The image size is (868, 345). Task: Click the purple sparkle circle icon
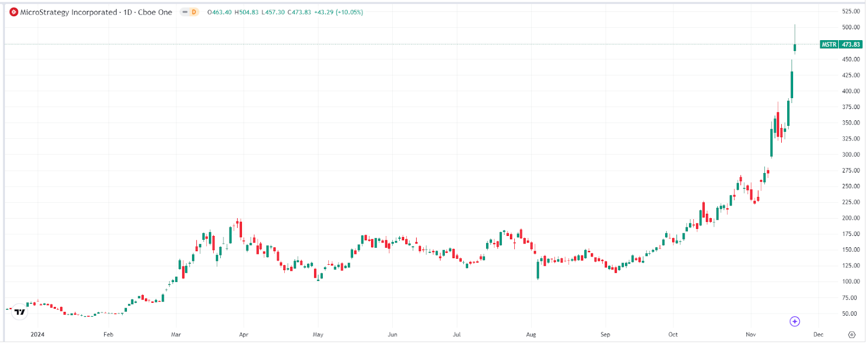[x=795, y=322]
